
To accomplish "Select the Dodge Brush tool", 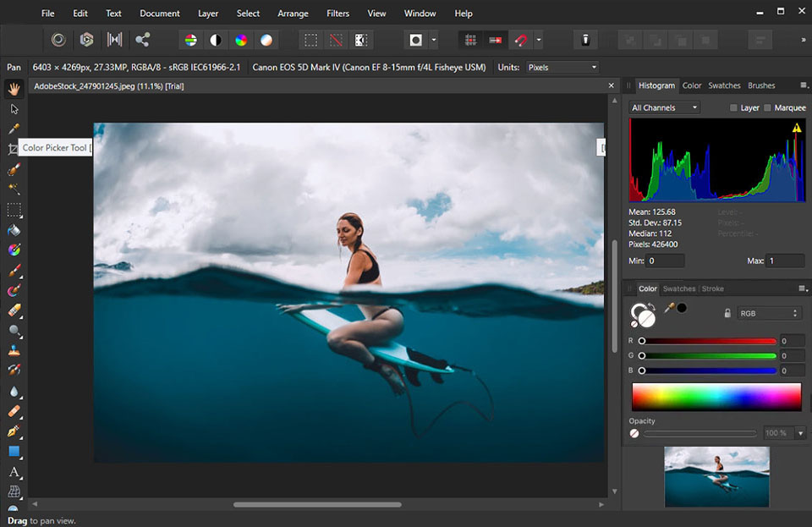I will click(14, 330).
